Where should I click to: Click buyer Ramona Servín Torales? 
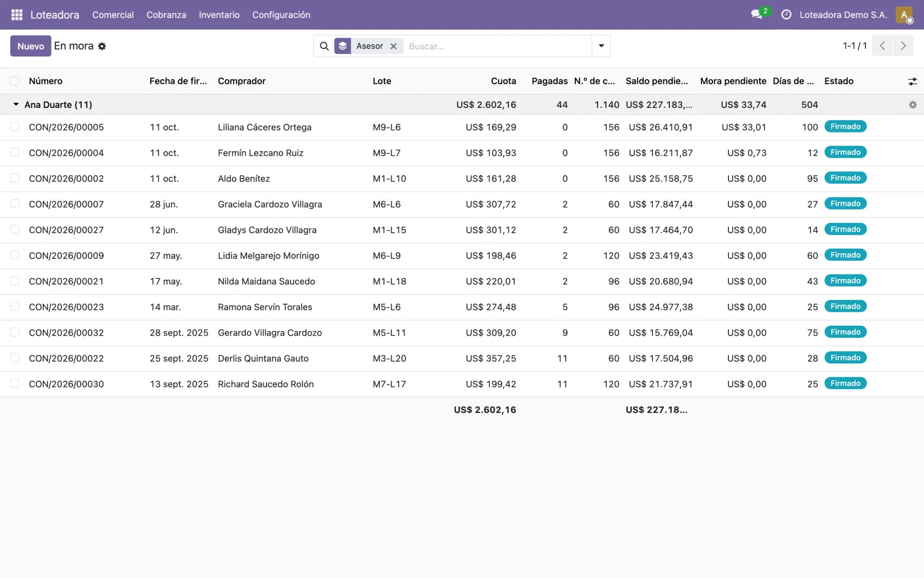pos(265,307)
